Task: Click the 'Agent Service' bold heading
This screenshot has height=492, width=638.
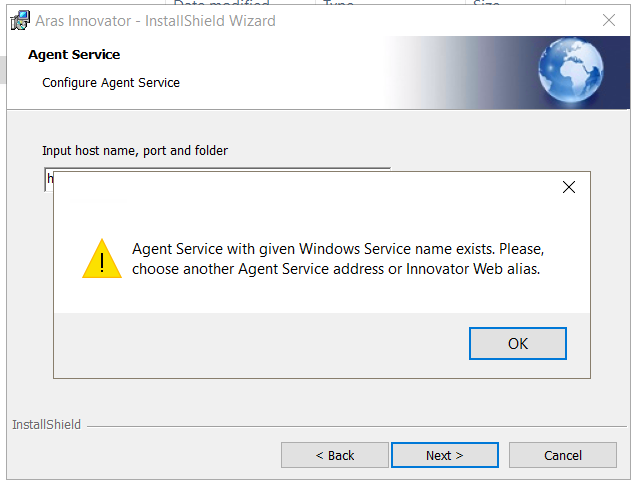Action: (x=74, y=55)
